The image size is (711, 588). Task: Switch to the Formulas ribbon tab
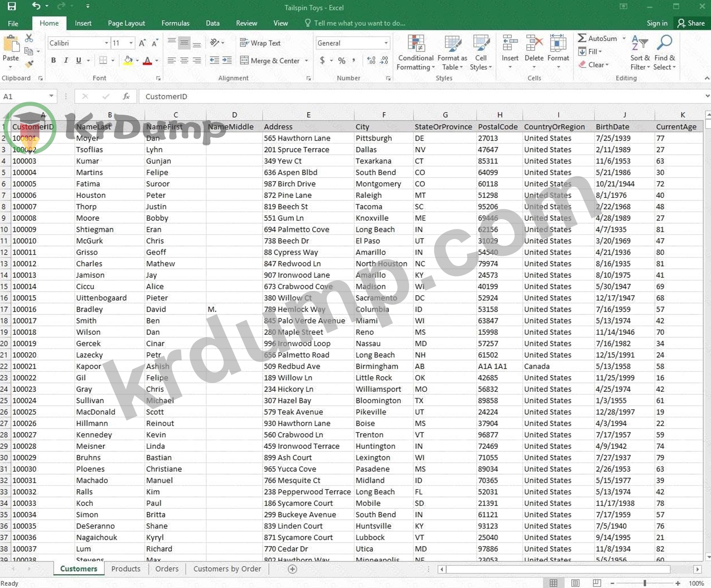point(175,23)
